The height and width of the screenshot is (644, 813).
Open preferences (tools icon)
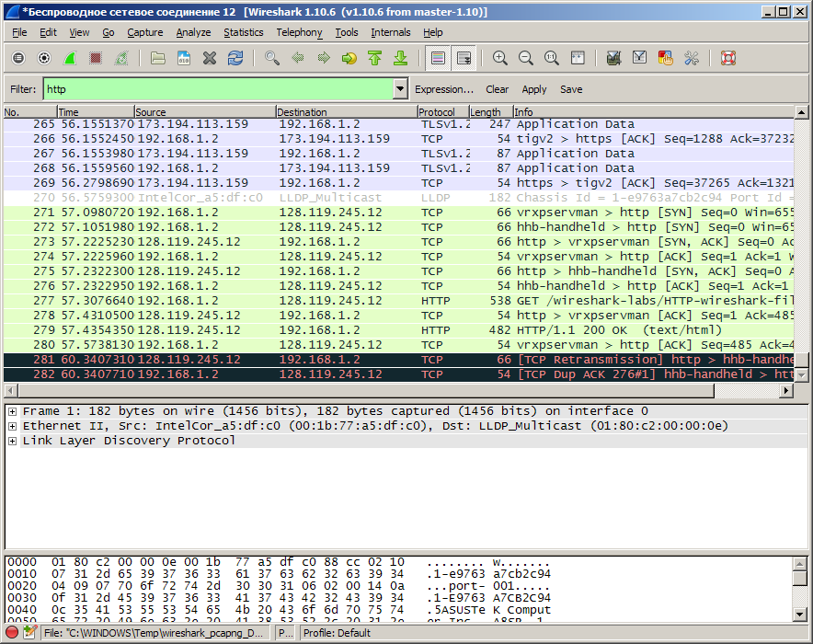pyautogui.click(x=692, y=58)
